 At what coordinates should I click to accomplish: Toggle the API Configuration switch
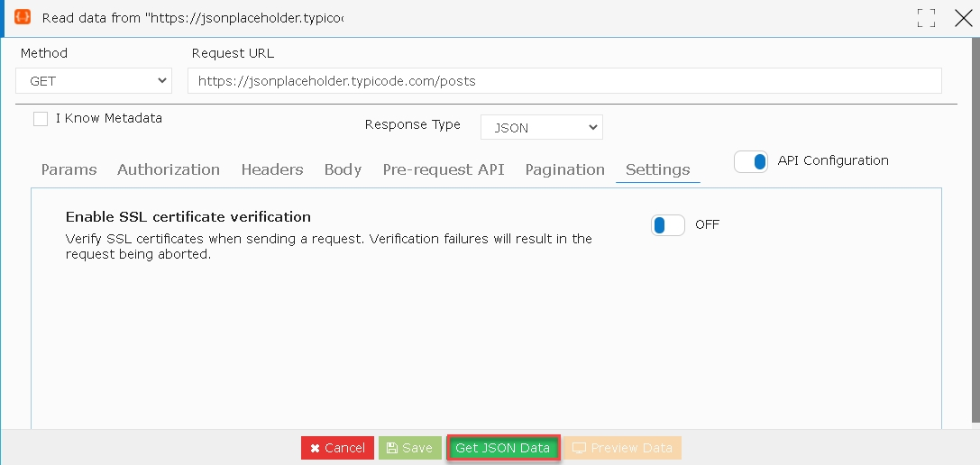coord(751,162)
